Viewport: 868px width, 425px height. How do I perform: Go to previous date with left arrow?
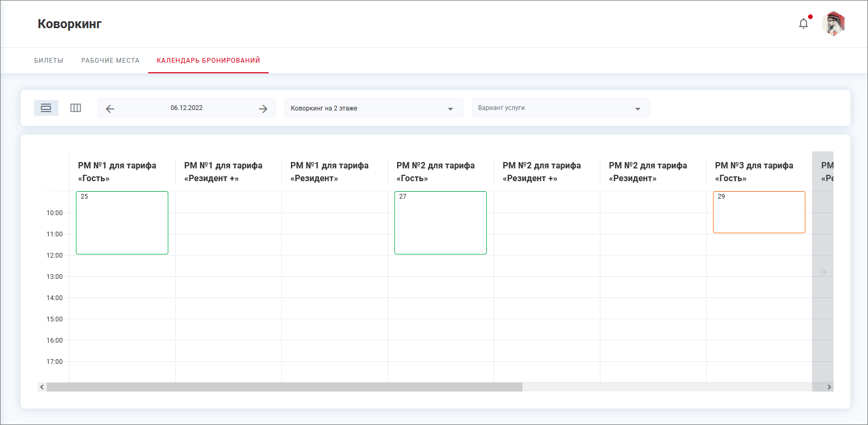tap(110, 108)
